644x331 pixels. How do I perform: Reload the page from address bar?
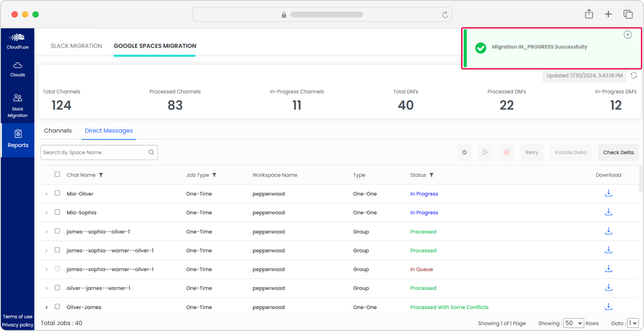coord(445,15)
